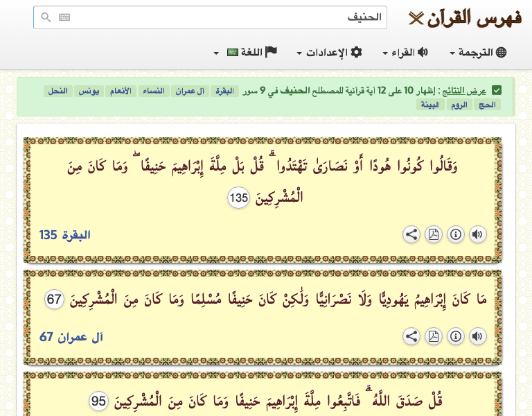Screen dimensions: 532x416
Task: Play audio for Al-Baqarah verse 135
Action: coord(477,235)
